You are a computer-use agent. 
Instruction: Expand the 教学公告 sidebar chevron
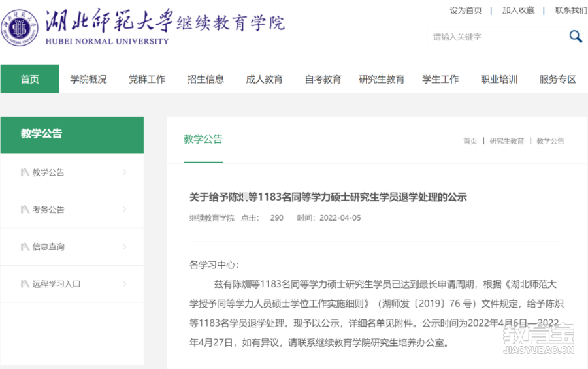(125, 172)
